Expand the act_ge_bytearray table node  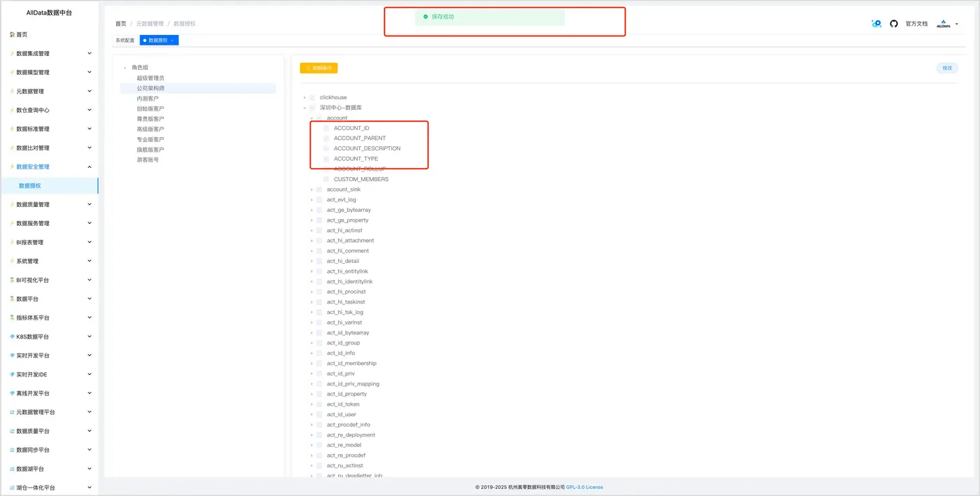[x=311, y=210]
